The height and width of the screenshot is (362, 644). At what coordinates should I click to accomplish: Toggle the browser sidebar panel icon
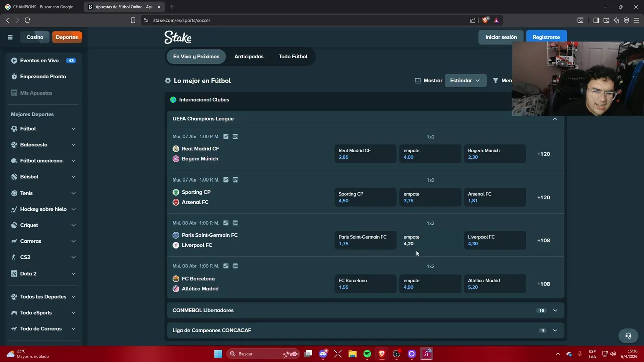tap(596, 20)
